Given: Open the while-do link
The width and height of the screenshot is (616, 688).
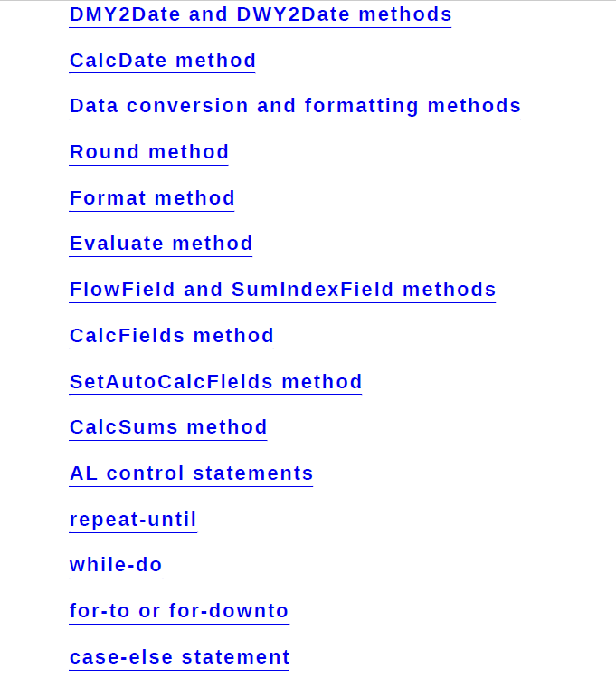Looking at the screenshot, I should [x=116, y=565].
